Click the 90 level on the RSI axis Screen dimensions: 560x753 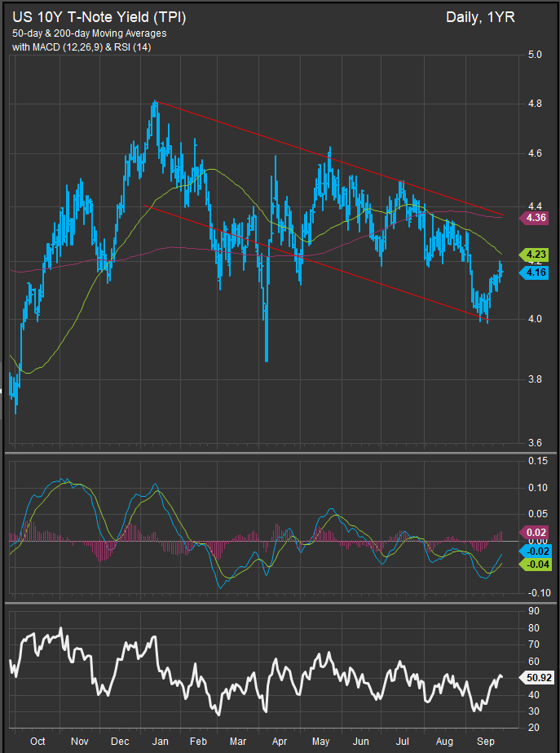tap(533, 611)
